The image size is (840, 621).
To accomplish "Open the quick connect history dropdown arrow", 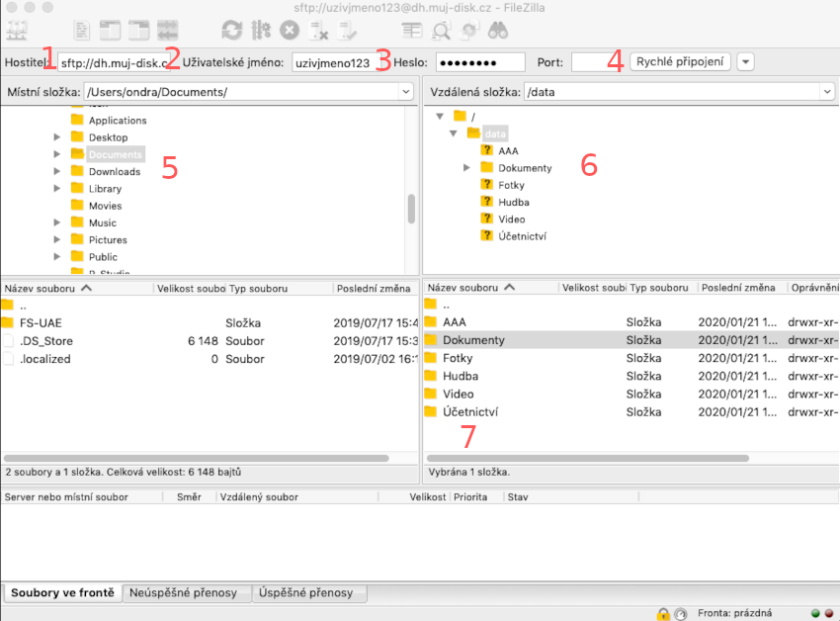I will coord(745,62).
